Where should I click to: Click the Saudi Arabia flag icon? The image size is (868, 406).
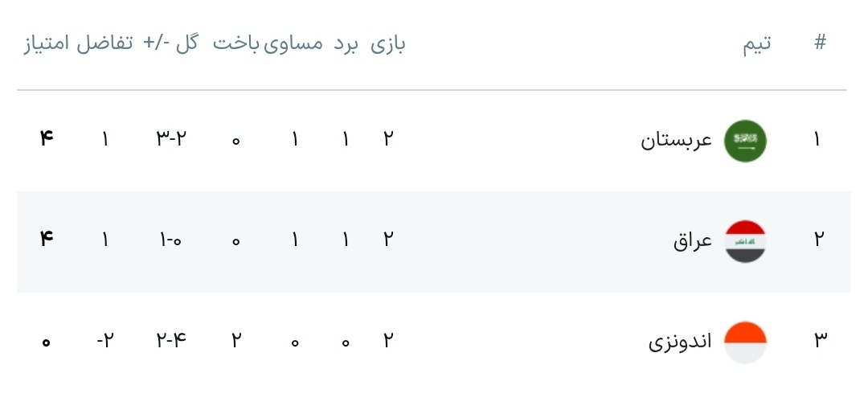(x=745, y=141)
